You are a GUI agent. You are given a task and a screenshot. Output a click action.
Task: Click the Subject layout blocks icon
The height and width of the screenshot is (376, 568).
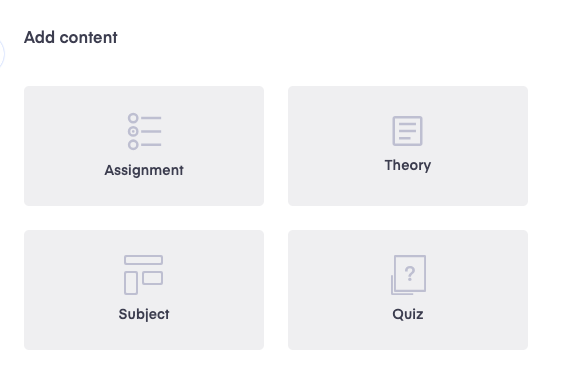click(143, 275)
